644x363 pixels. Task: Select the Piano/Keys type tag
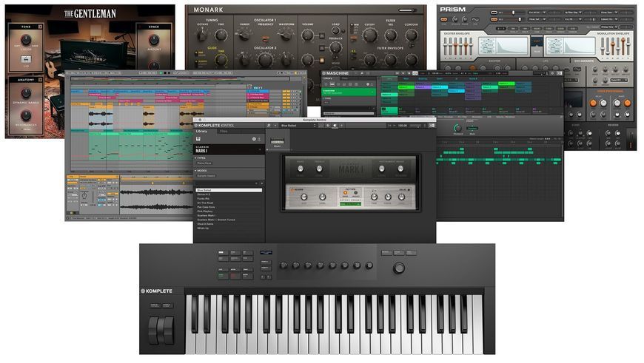[204, 163]
